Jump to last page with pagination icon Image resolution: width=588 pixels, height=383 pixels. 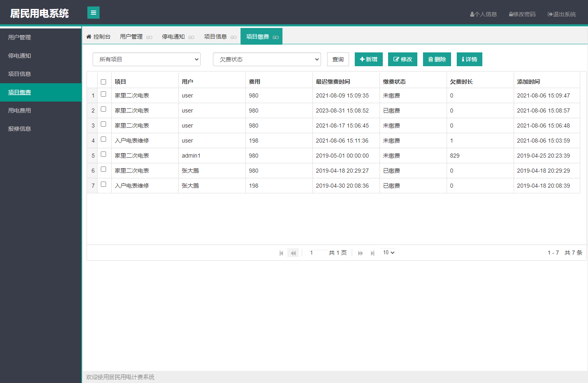pyautogui.click(x=373, y=253)
